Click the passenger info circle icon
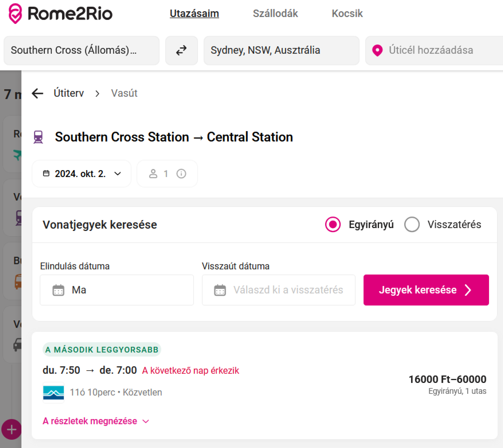This screenshot has width=503, height=448. click(181, 174)
